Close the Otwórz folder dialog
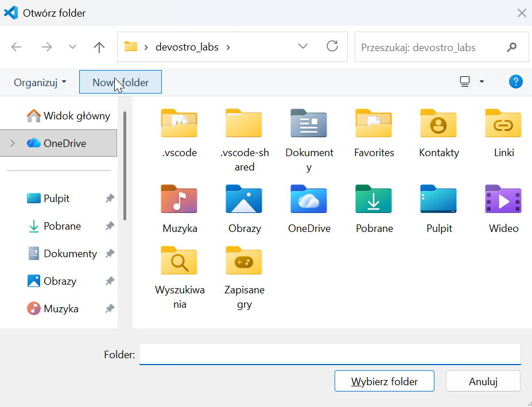This screenshot has width=532, height=407. coord(522,13)
